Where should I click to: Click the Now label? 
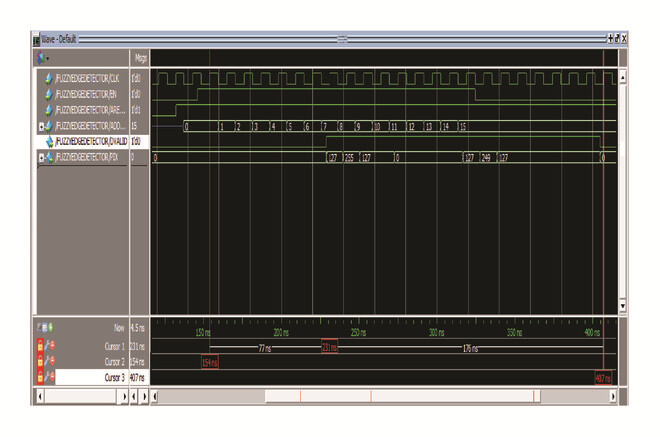pyautogui.click(x=119, y=328)
